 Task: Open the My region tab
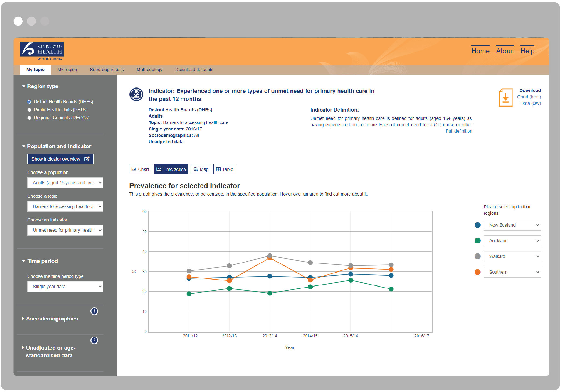67,70
